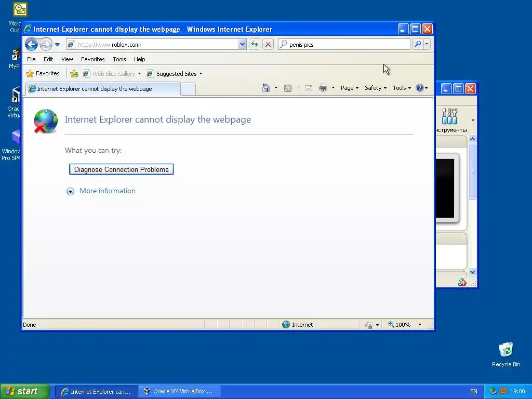Open the recent pages dropdown arrow
This screenshot has width=532, height=399.
click(x=57, y=45)
